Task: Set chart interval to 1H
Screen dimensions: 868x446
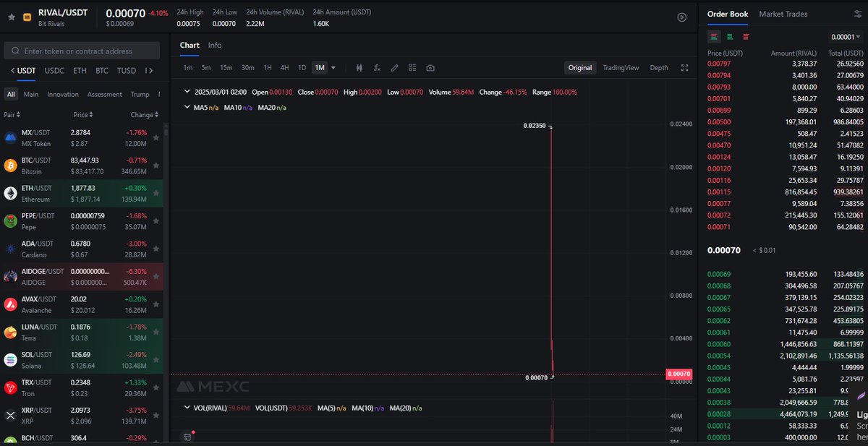Action: pos(268,68)
